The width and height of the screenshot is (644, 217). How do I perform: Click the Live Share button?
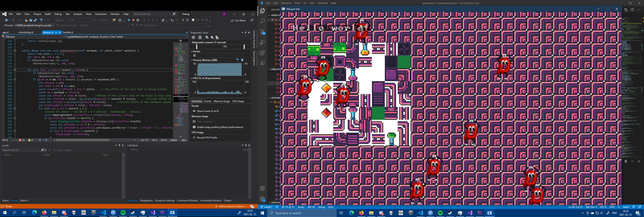pyautogui.click(x=238, y=20)
